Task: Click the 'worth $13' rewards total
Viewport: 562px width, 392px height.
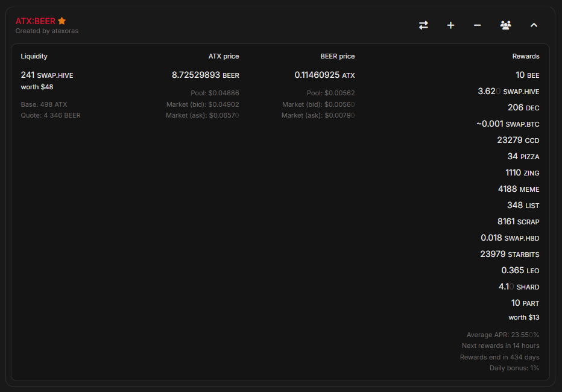Action: (523, 317)
